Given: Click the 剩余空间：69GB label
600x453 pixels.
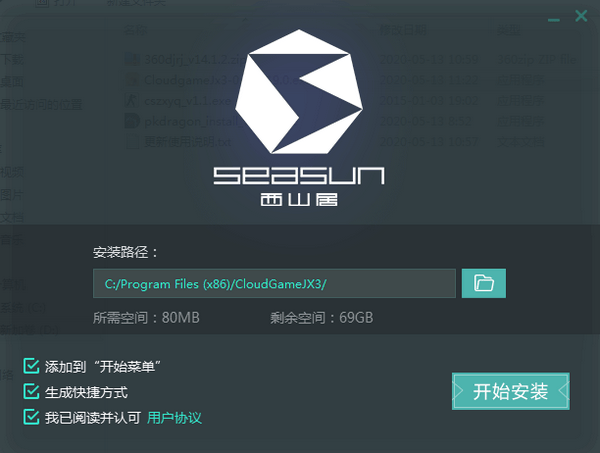Looking at the screenshot, I should pyautogui.click(x=321, y=318).
